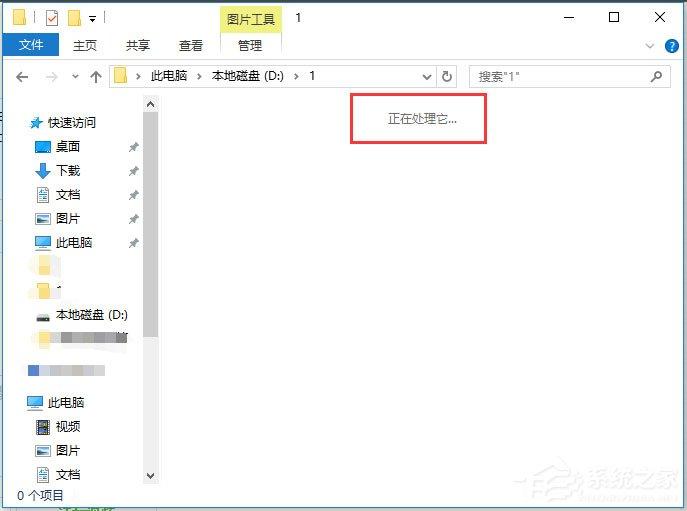Open 图片 under 此电脑
This screenshot has width=687, height=511.
pos(68,450)
